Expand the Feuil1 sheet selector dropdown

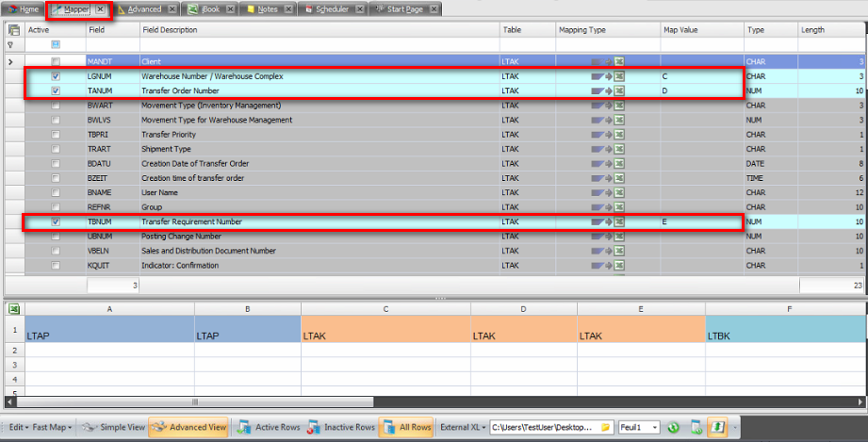(654, 427)
